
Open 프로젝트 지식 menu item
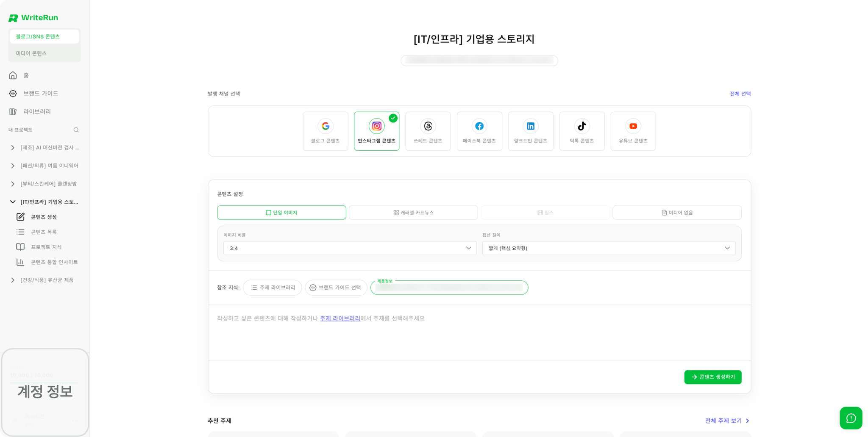tap(46, 247)
